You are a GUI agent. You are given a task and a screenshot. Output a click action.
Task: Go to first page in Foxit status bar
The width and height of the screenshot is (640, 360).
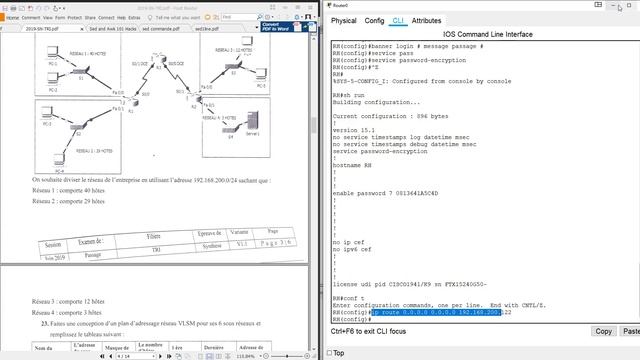pos(102,356)
